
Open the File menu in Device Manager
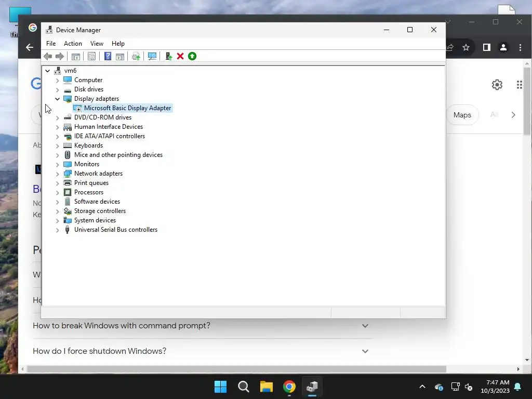tap(51, 44)
